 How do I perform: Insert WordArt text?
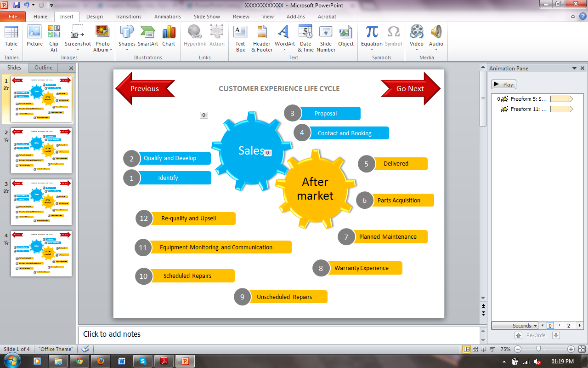285,36
